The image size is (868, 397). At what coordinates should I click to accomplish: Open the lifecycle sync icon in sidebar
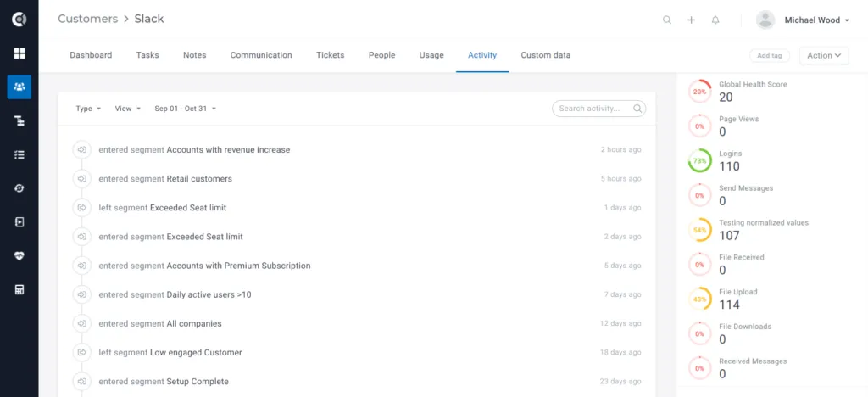[x=19, y=188]
